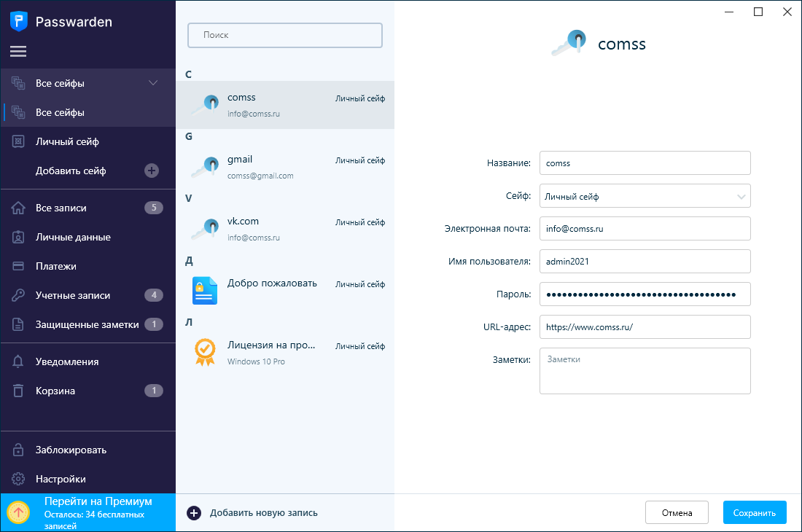
Task: Choose Добавить сейф in sidebar
Action: 88,171
